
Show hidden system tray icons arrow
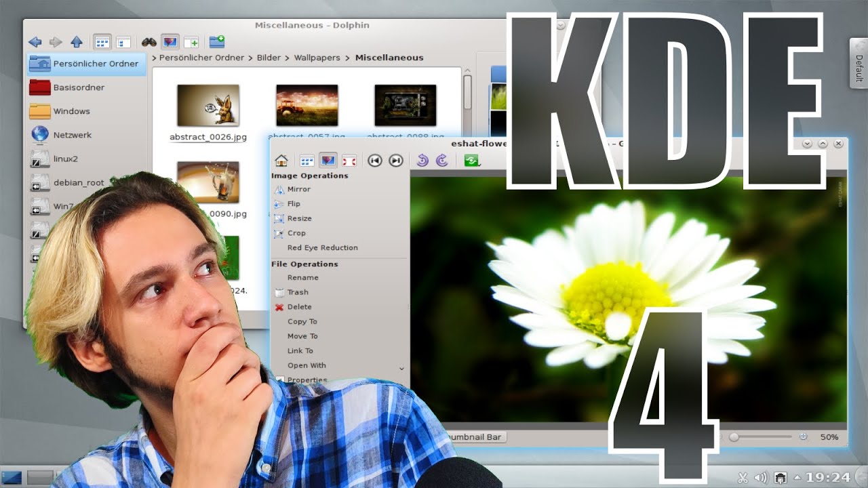pyautogui.click(x=797, y=477)
